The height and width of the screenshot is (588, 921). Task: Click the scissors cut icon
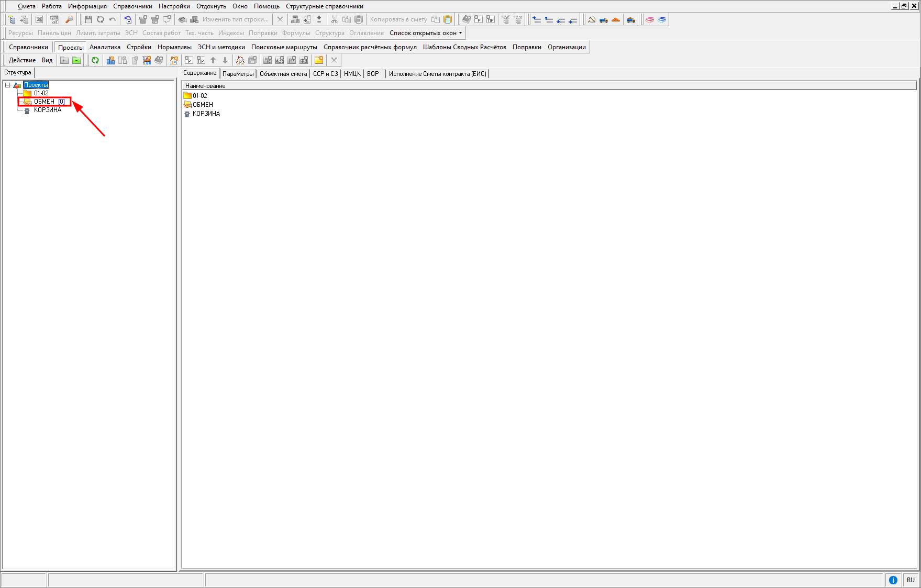(334, 19)
